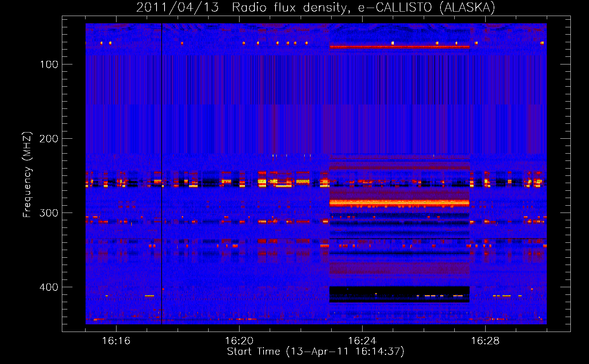Click the plot title 'Radio flux density, e-CALLISTO (ALASKA)'

click(x=363, y=7)
